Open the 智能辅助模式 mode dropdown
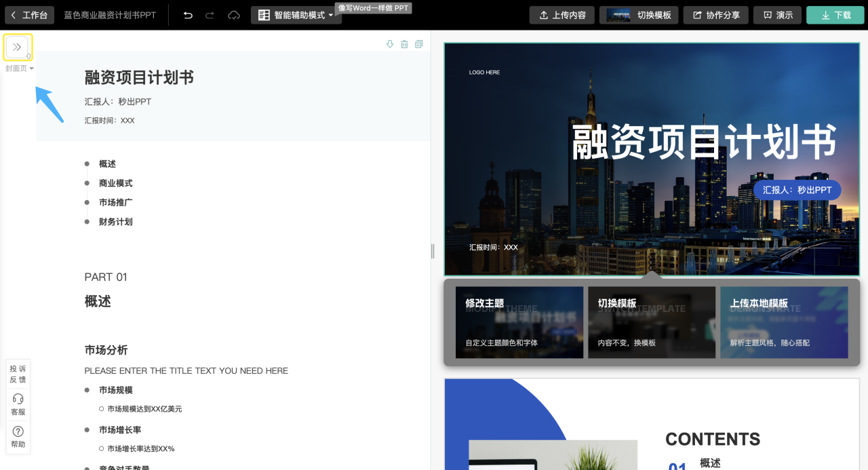Screen dimensions: 868x470 (x=296, y=15)
